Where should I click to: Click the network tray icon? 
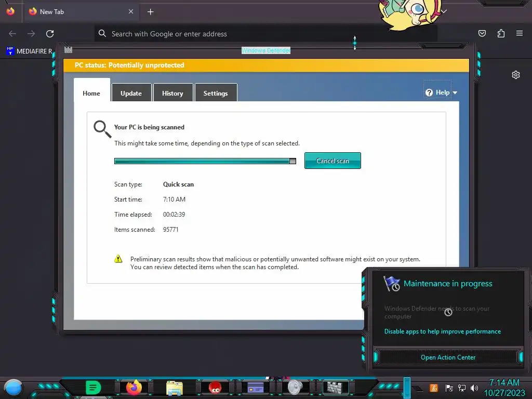coord(461,388)
